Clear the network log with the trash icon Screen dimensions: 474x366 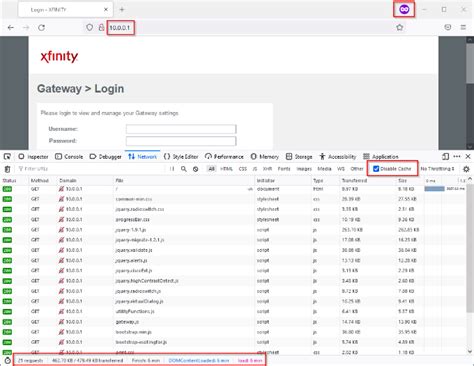pos(7,169)
